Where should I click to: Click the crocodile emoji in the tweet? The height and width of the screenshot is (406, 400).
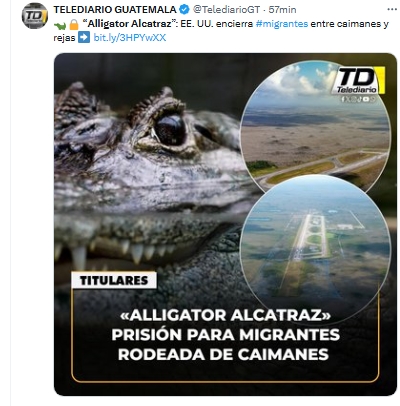[x=60, y=24]
